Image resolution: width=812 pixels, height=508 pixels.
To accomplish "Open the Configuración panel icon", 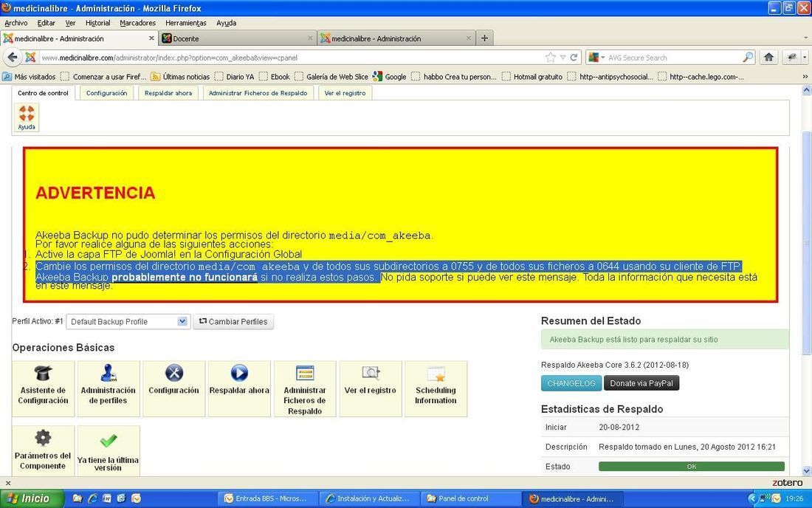I will click(x=174, y=388).
